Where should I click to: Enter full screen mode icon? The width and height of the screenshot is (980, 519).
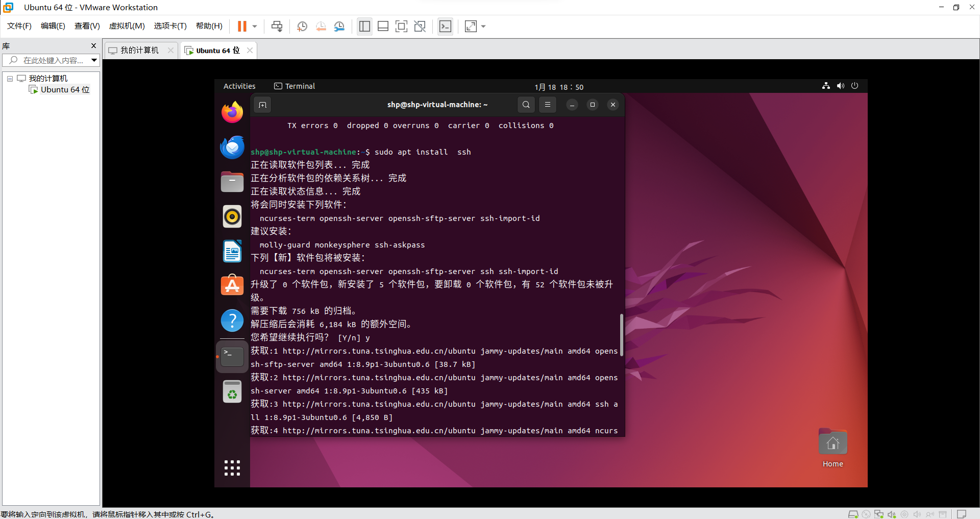tap(402, 26)
